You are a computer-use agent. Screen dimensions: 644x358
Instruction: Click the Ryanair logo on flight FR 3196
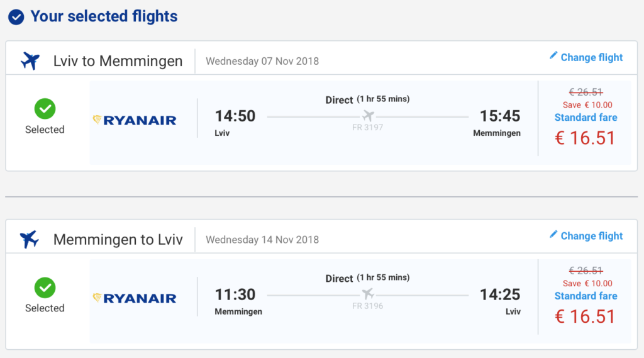(x=135, y=298)
